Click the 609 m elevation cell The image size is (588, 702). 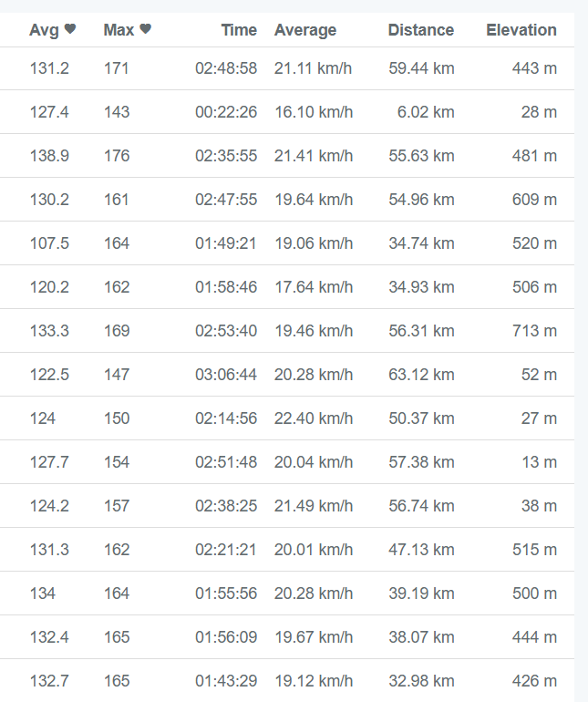534,200
